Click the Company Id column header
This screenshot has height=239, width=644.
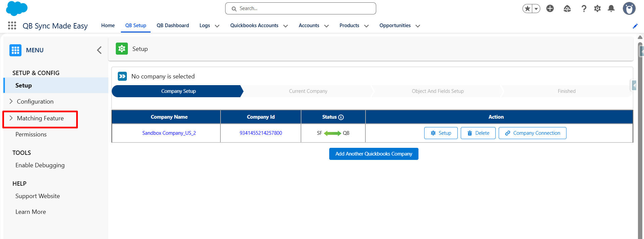[261, 117]
